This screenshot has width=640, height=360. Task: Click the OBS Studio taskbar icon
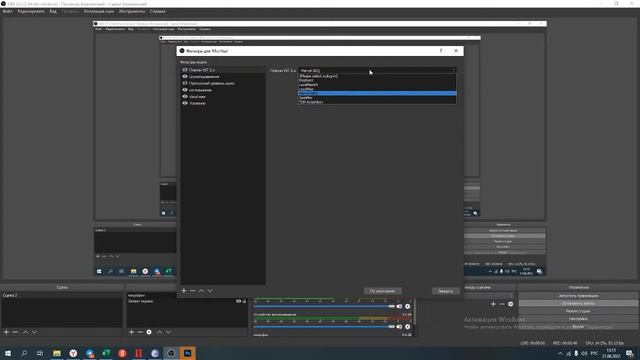point(171,353)
